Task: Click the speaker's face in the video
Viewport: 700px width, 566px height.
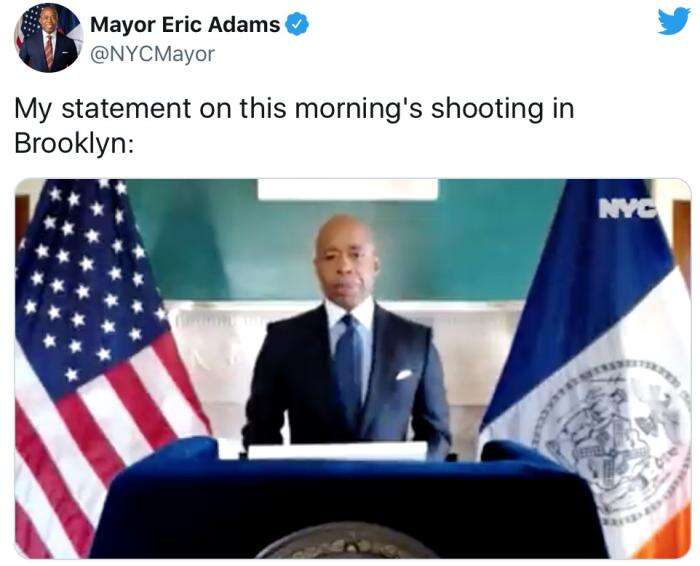Action: tap(345, 261)
